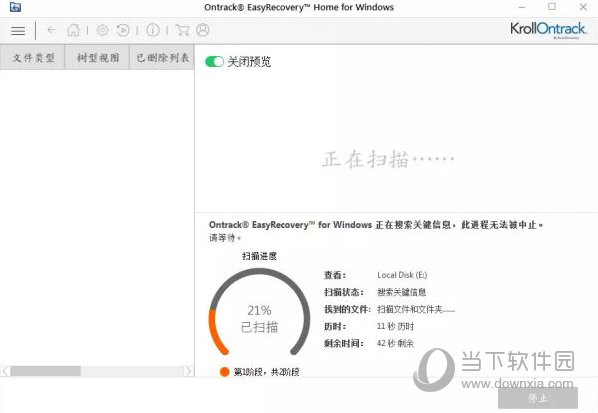Open the hamburger menu
Image resolution: width=598 pixels, height=413 pixels.
[18, 31]
